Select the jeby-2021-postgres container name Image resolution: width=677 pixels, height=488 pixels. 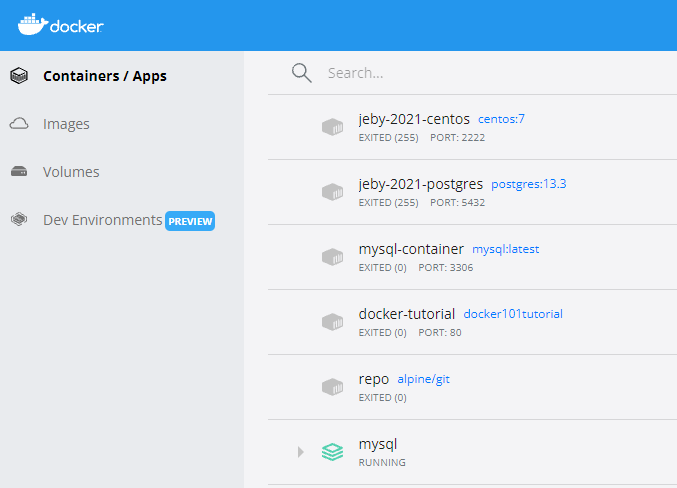point(421,184)
